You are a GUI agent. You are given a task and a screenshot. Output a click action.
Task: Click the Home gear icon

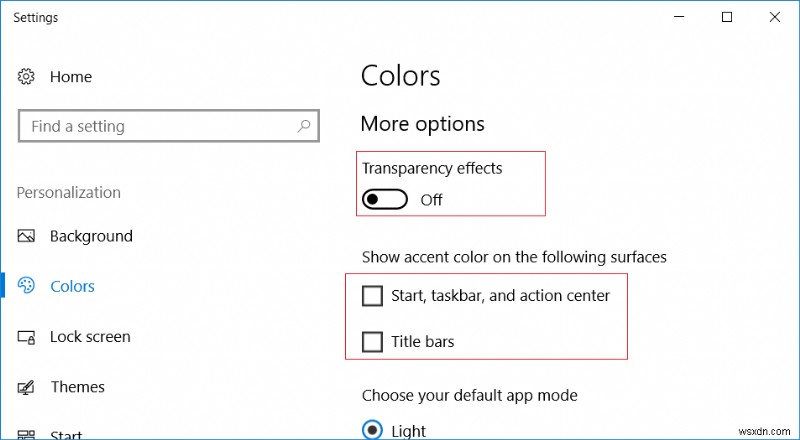click(27, 77)
